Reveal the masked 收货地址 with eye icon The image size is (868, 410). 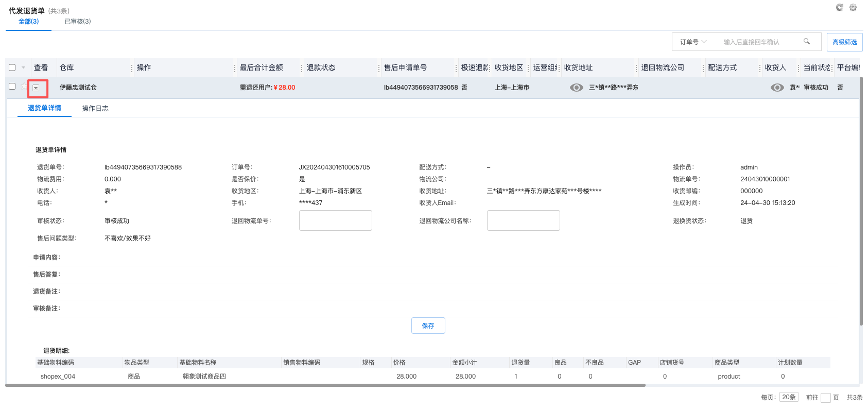[x=577, y=88]
